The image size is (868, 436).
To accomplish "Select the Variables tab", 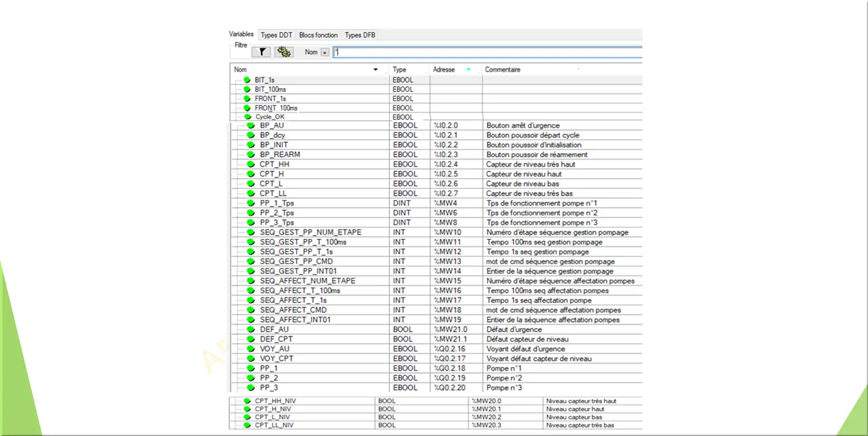I will [x=241, y=34].
